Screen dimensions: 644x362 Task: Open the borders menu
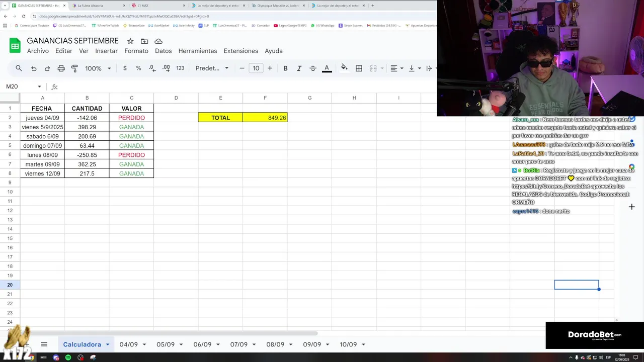pos(359,68)
